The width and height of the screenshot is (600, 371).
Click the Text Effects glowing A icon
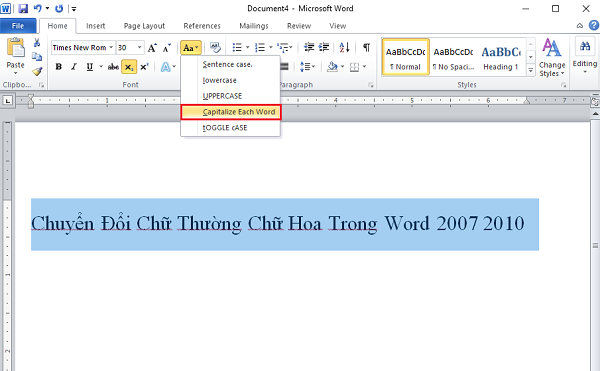pyautogui.click(x=166, y=67)
